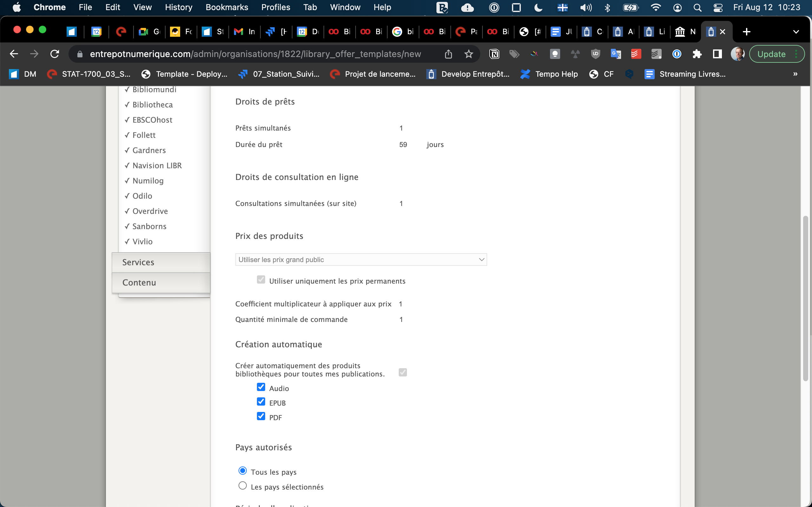Screen dimensions: 812x507
Task: Open the Notion web clipper extension
Action: (494, 54)
